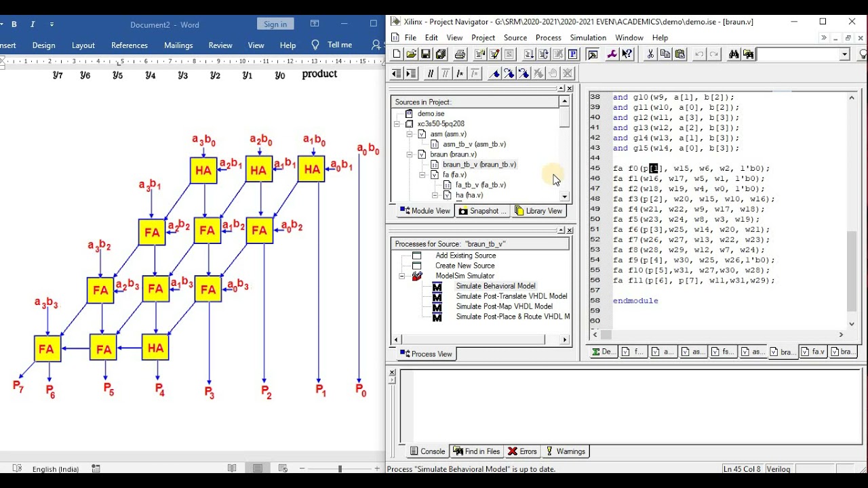Click the New file icon in Xilinx toolbar
The width and height of the screenshot is (868, 488).
397,54
